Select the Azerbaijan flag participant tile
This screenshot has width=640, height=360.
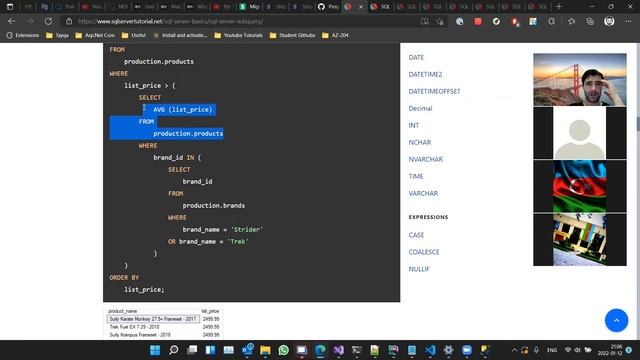pos(580,186)
